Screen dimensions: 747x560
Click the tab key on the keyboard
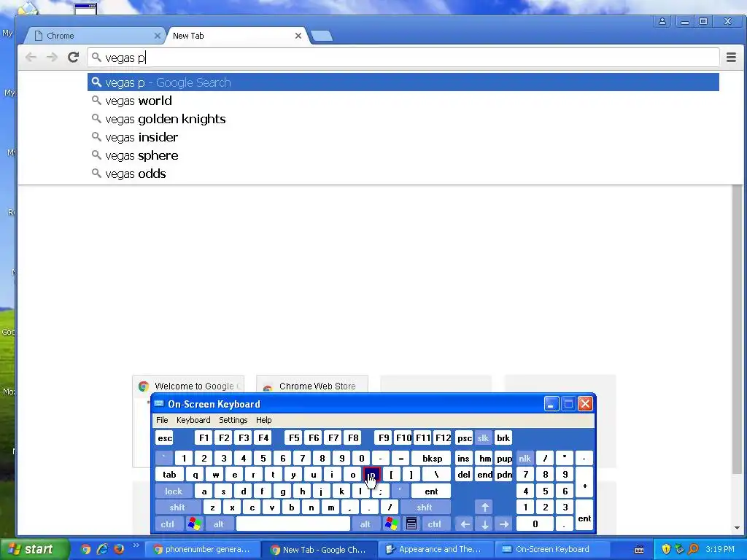point(169,475)
